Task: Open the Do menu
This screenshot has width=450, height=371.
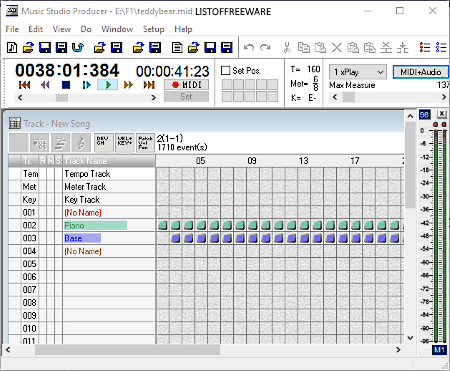Action: point(86,29)
